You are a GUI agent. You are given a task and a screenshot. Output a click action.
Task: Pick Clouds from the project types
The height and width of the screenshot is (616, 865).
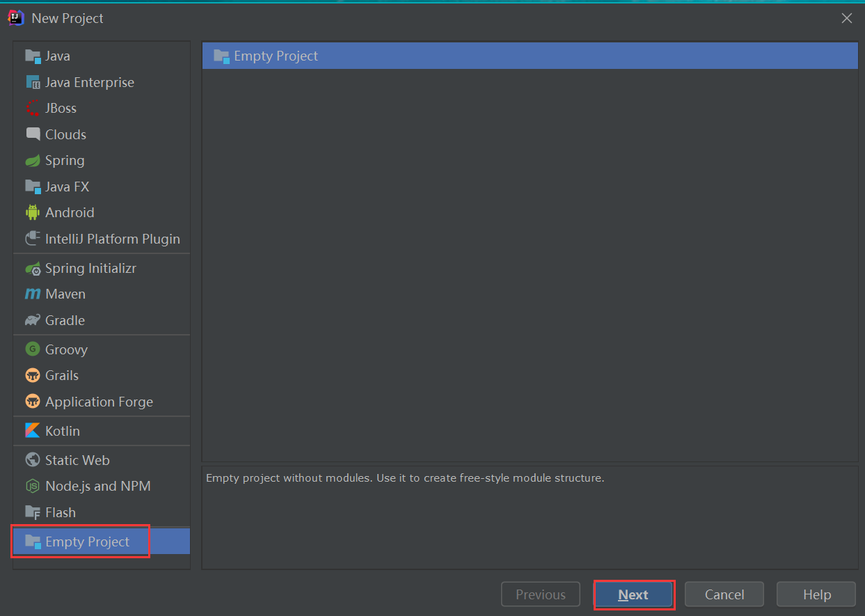66,134
